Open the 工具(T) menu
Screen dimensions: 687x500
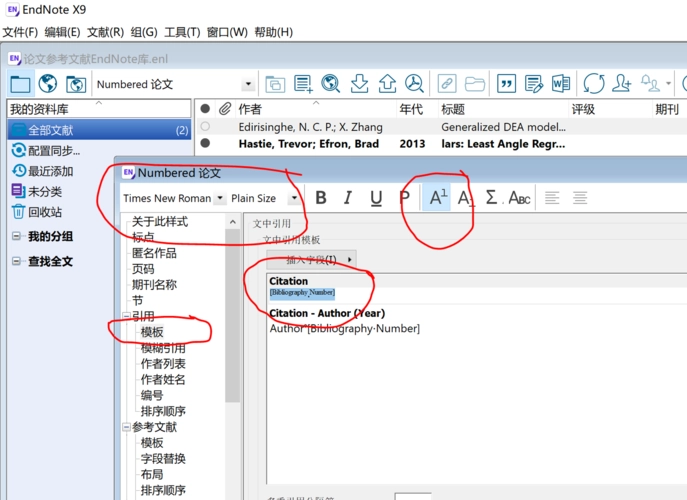coord(182,32)
